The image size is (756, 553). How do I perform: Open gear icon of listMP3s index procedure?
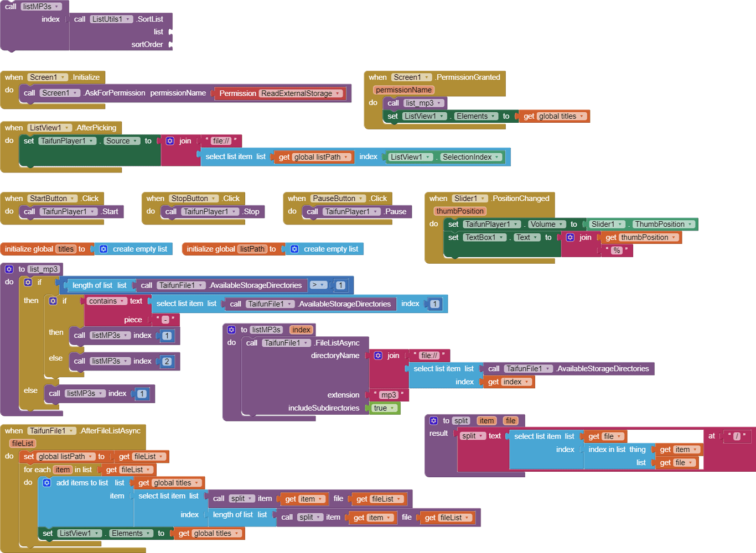(x=231, y=330)
